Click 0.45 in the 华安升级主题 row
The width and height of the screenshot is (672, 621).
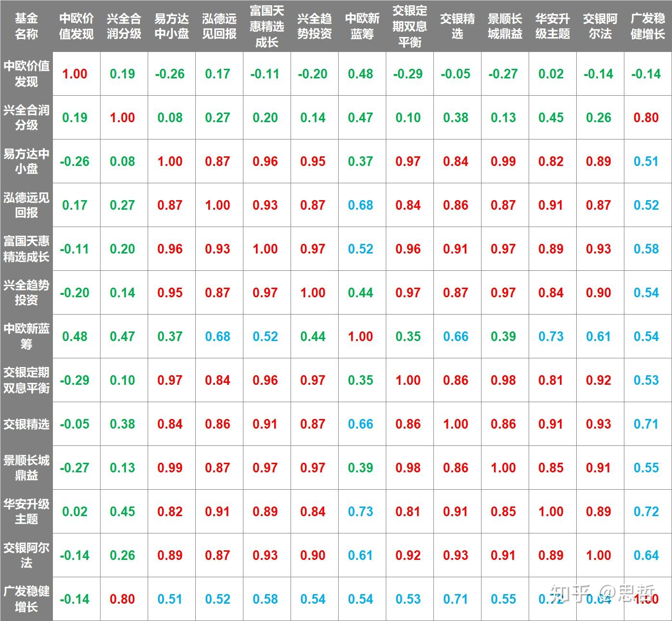[x=122, y=512]
